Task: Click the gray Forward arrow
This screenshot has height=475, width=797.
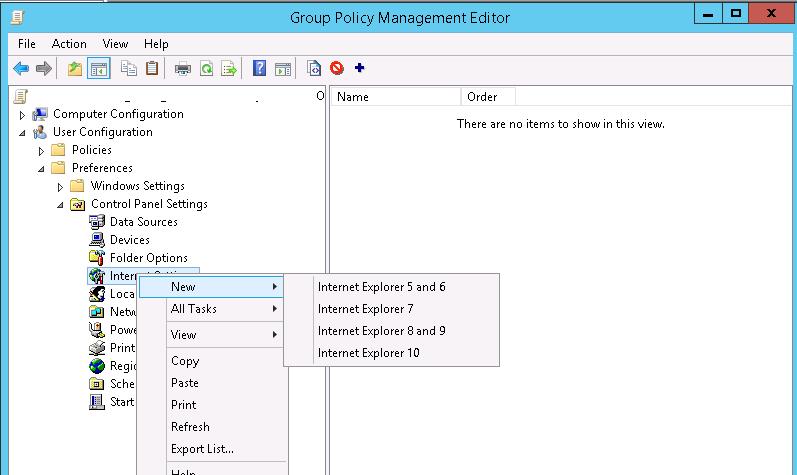Action: pyautogui.click(x=44, y=68)
